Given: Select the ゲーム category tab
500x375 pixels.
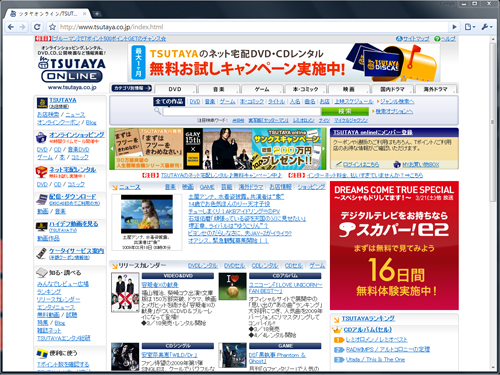Looking at the screenshot, I should point(262,89).
